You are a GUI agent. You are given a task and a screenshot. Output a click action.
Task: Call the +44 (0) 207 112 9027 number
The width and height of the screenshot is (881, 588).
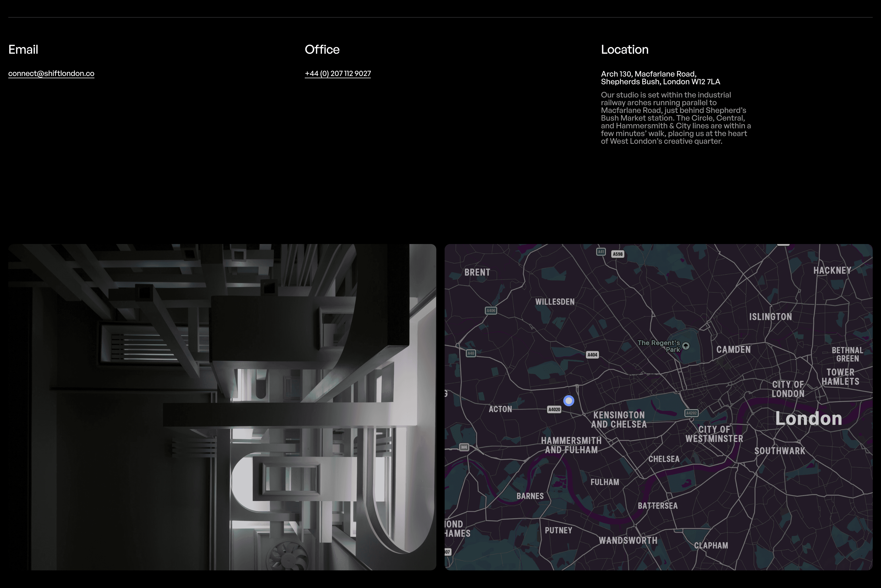[x=338, y=74]
